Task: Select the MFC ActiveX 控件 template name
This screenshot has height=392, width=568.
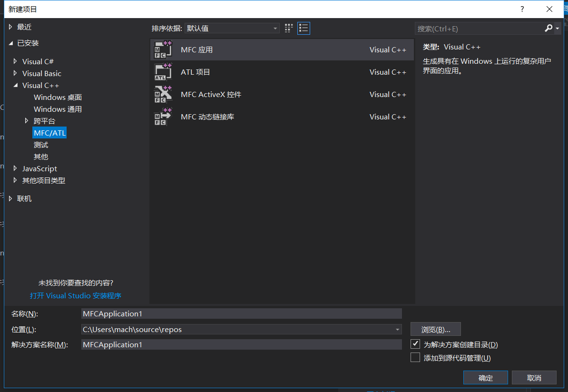Action: (211, 95)
